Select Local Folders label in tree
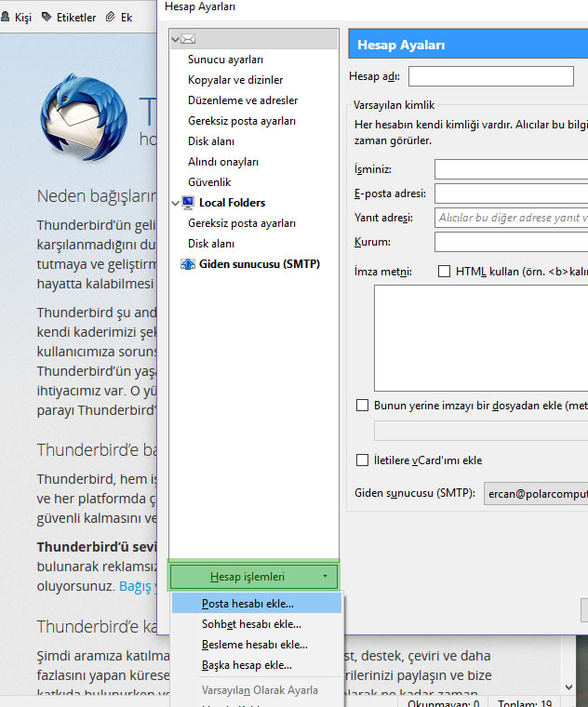This screenshot has width=588, height=707. point(233,203)
